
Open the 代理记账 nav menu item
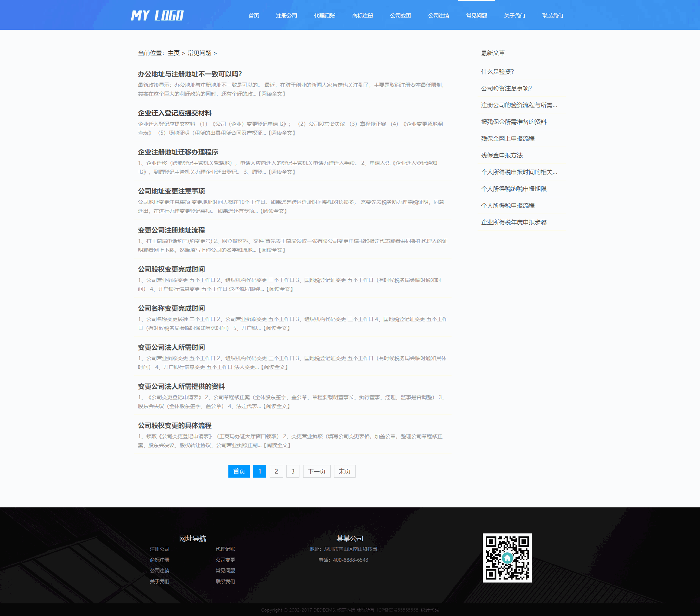point(324,16)
